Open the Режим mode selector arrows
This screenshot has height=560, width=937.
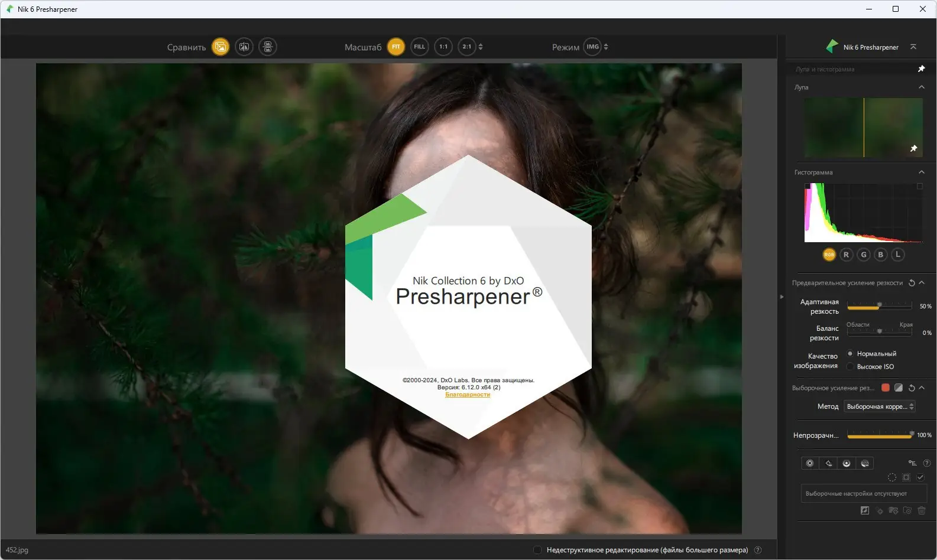click(606, 47)
